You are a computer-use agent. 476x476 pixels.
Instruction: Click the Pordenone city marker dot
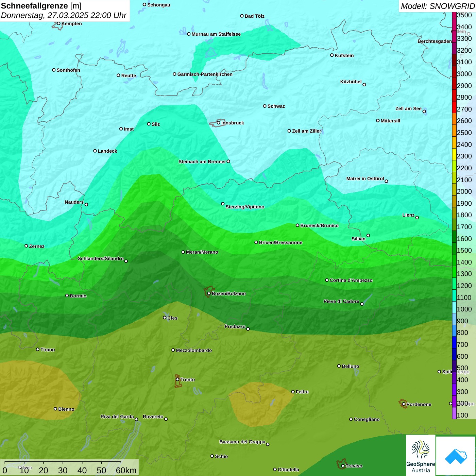[404, 404]
